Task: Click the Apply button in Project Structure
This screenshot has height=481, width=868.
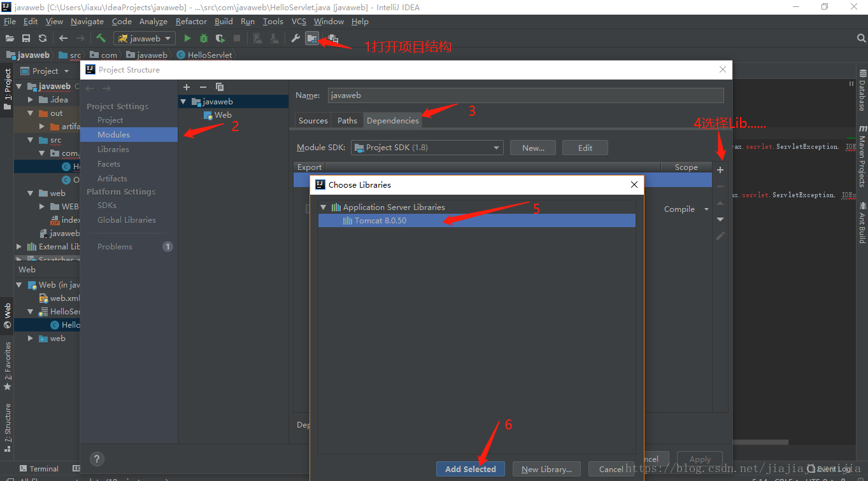Action: pyautogui.click(x=700, y=459)
